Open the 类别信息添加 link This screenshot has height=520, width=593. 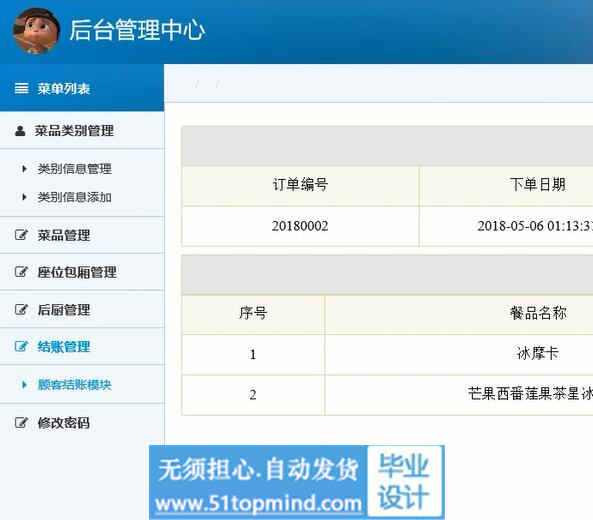tap(74, 197)
